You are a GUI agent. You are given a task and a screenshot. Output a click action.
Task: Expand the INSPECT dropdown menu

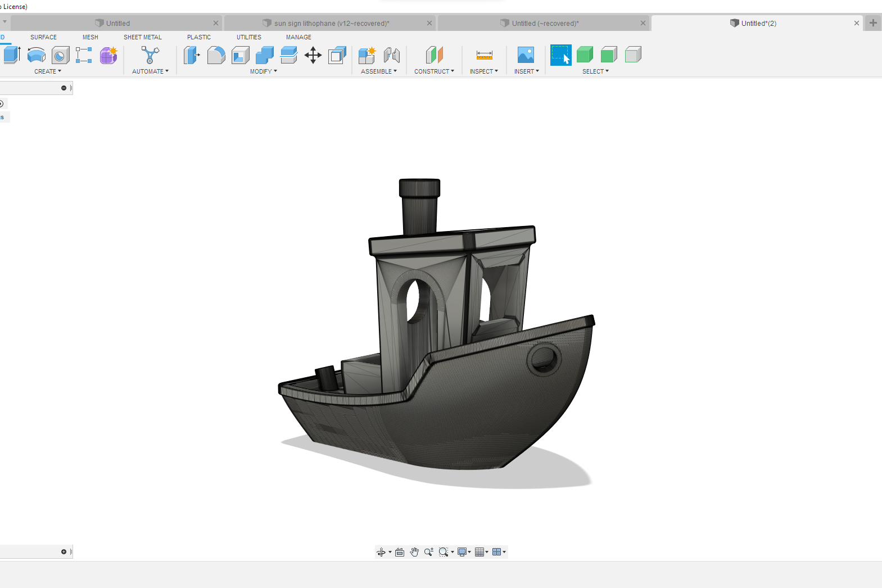pos(484,71)
